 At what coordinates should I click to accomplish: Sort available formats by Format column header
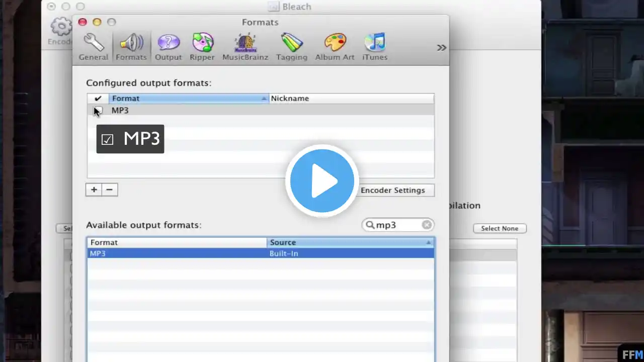pos(177,242)
